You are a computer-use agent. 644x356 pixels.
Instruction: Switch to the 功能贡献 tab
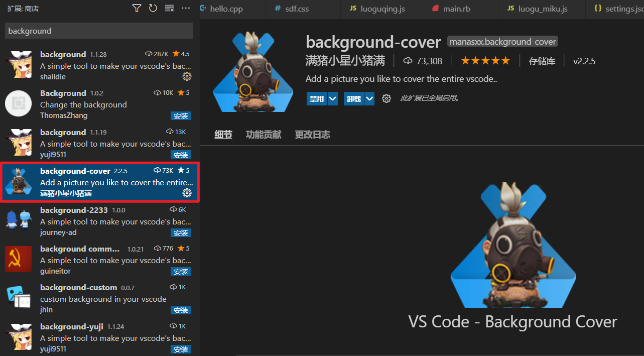click(x=264, y=135)
